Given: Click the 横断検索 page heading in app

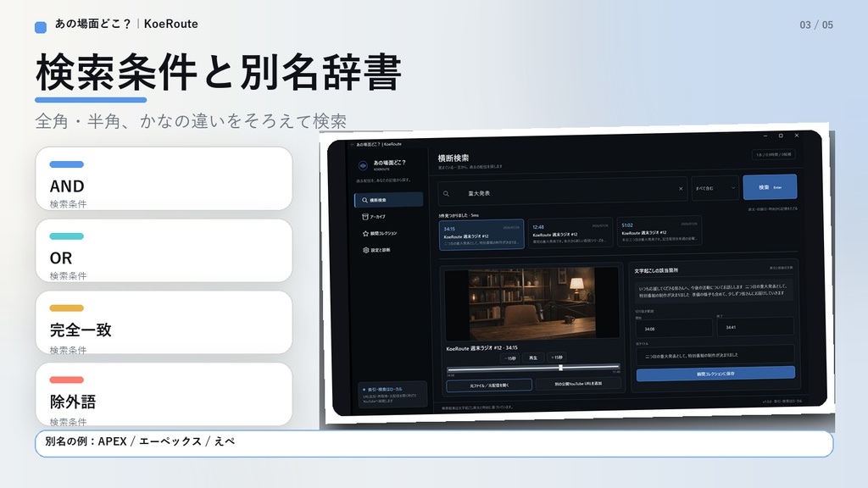Looking at the screenshot, I should (453, 158).
